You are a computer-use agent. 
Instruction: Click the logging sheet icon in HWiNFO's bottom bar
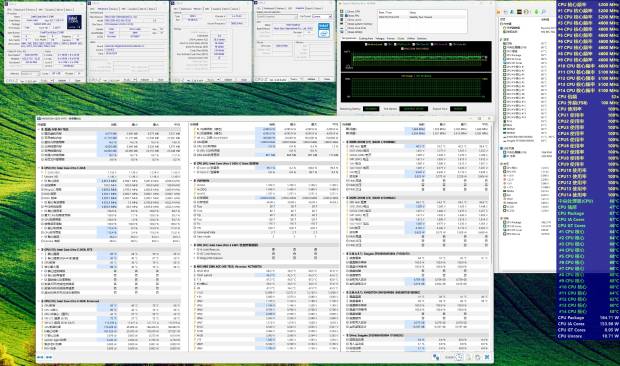click(468, 357)
